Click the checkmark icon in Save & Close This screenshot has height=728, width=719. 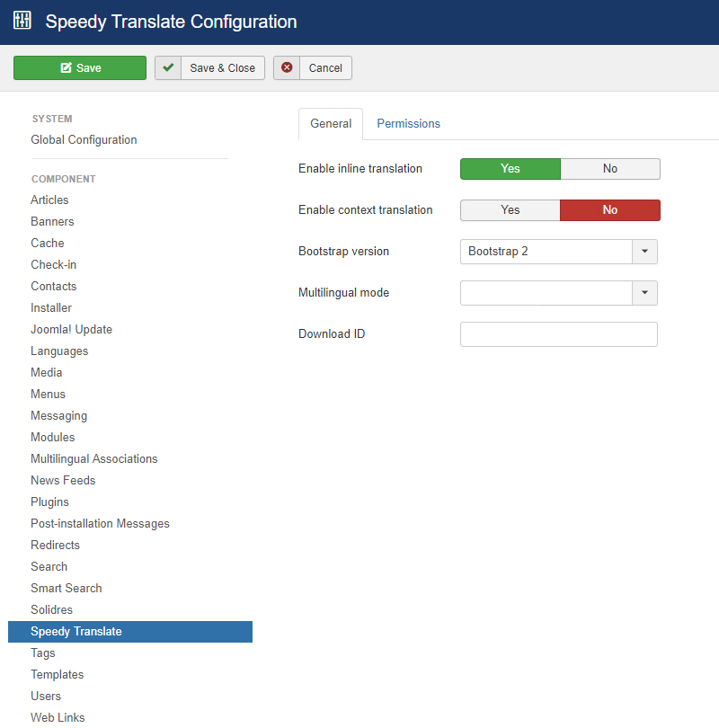coord(168,67)
